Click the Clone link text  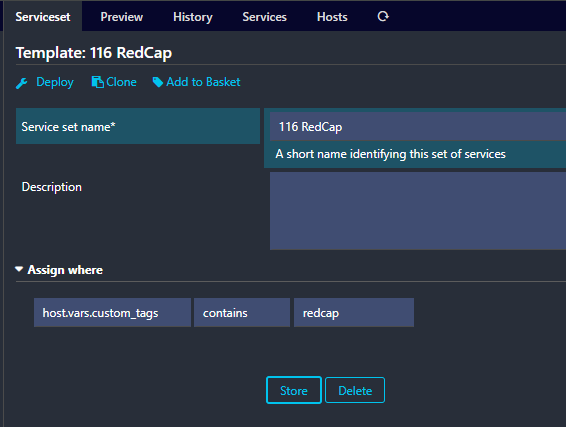coord(121,82)
